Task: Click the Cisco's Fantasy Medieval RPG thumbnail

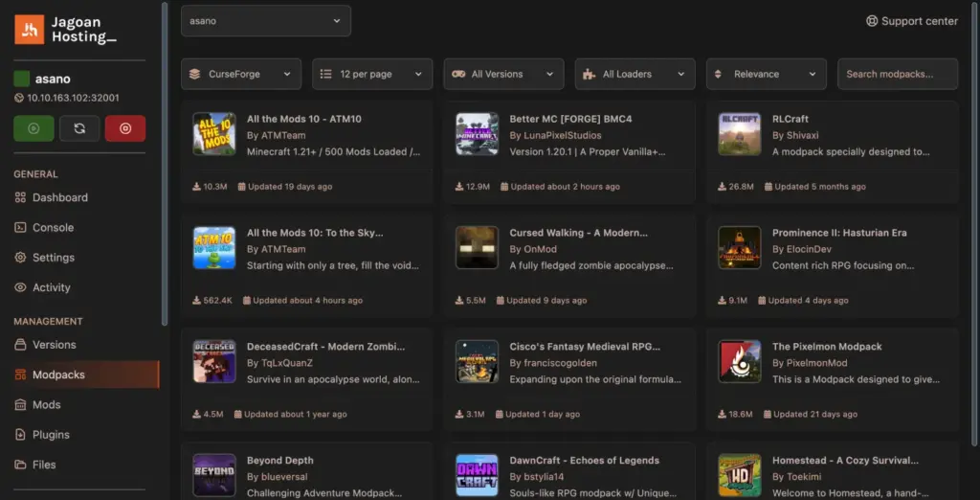Action: point(477,362)
